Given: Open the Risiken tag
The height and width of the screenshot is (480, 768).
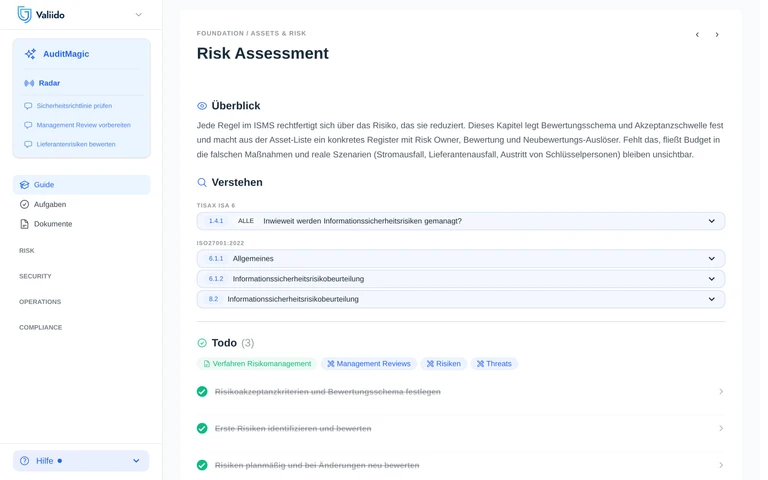Looking at the screenshot, I should tap(444, 364).
